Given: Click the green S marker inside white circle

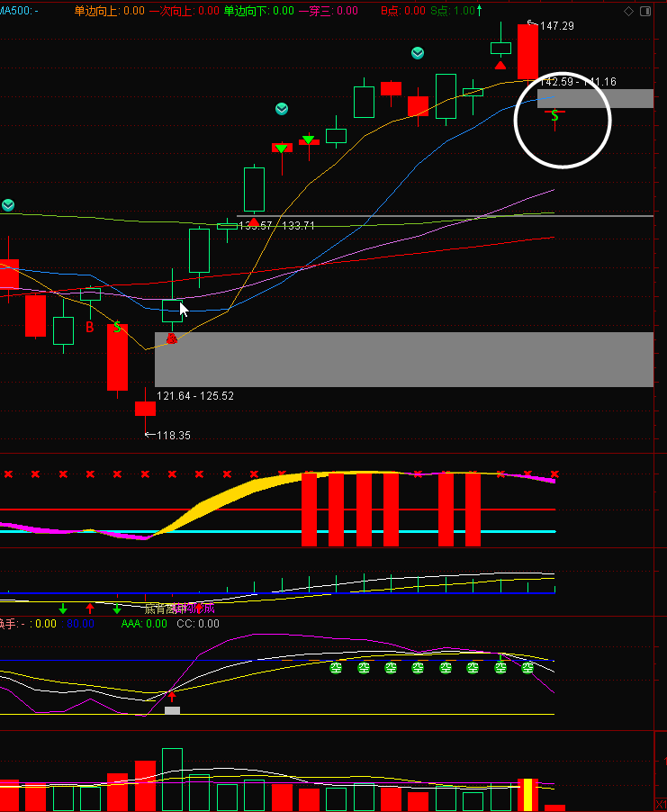Looking at the screenshot, I should pyautogui.click(x=554, y=116).
